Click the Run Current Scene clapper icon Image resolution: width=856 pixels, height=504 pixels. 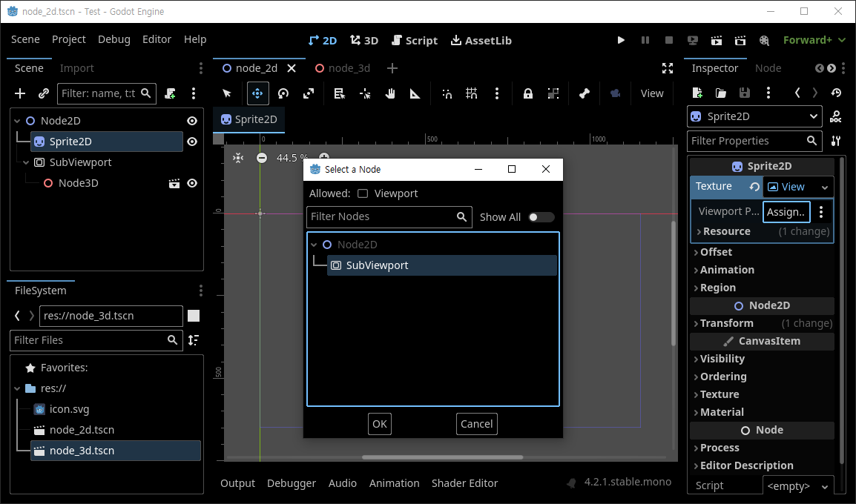[717, 40]
